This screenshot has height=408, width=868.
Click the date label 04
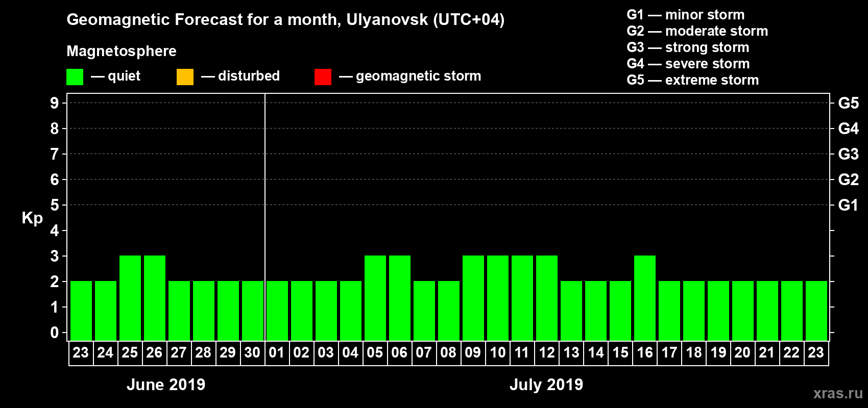(350, 352)
